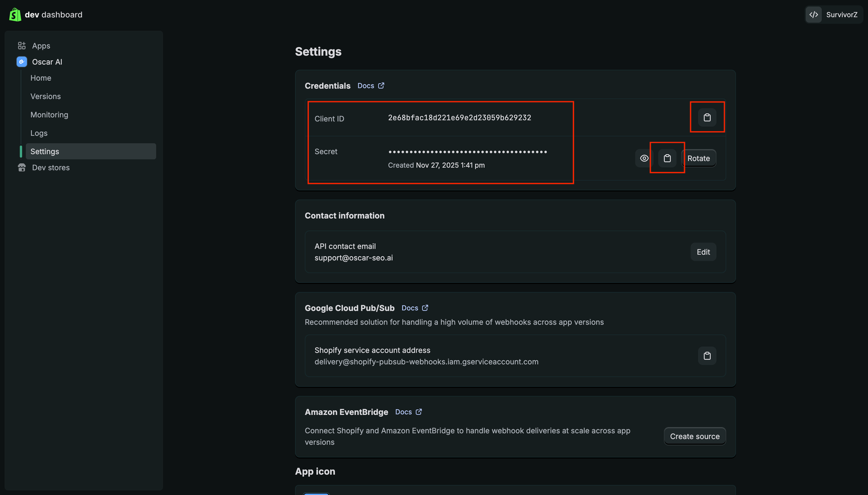Click the Apps grid icon in sidebar
This screenshot has width=868, height=495.
tap(22, 46)
